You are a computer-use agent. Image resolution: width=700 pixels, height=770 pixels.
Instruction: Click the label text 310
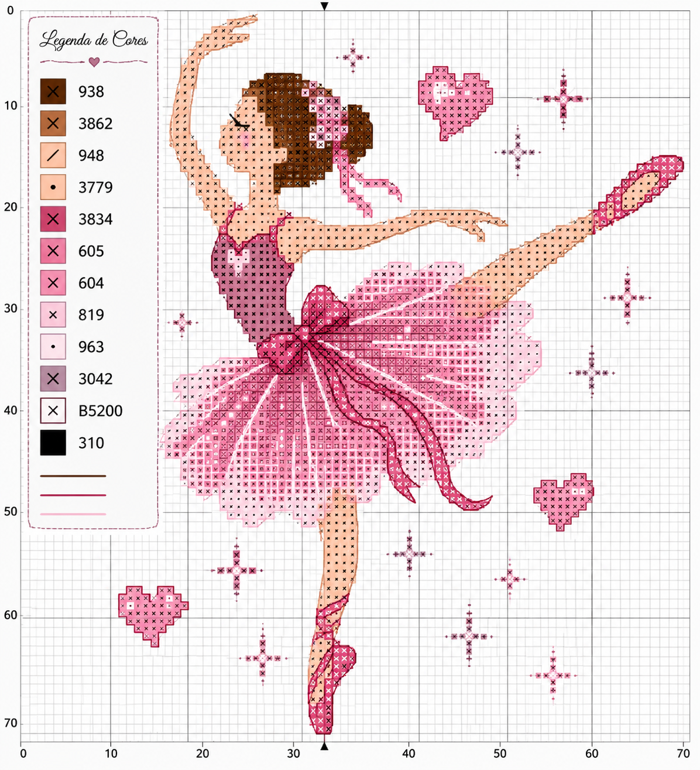pyautogui.click(x=91, y=443)
